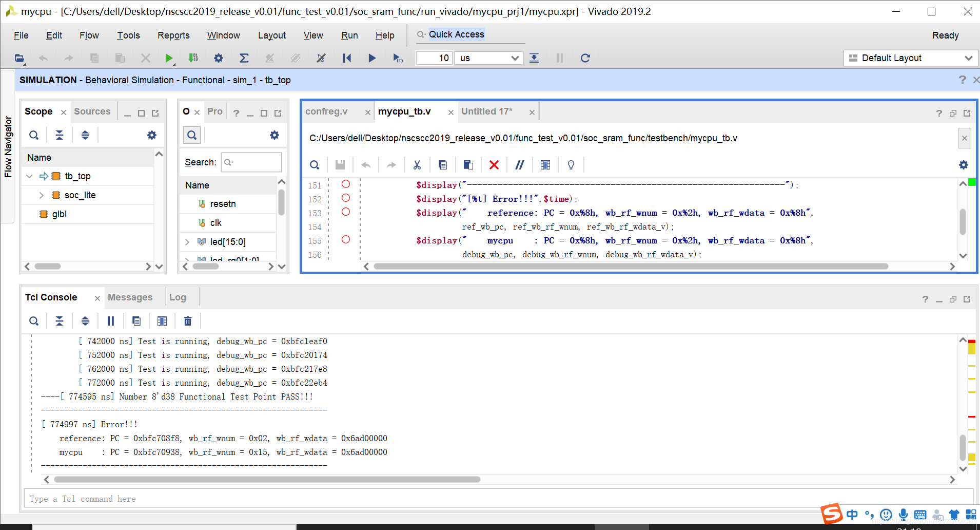980x530 pixels.
Task: Expand the led[15:0] signal
Action: pyautogui.click(x=187, y=242)
